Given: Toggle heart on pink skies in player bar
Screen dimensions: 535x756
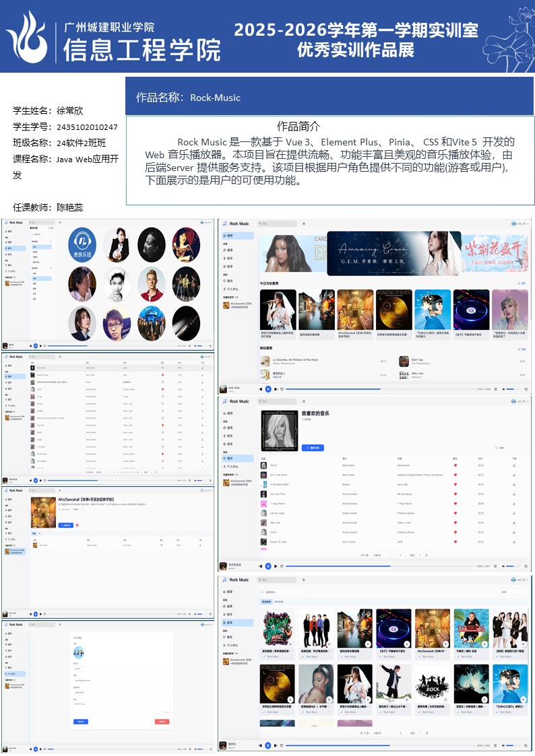Looking at the screenshot, I should (x=282, y=388).
